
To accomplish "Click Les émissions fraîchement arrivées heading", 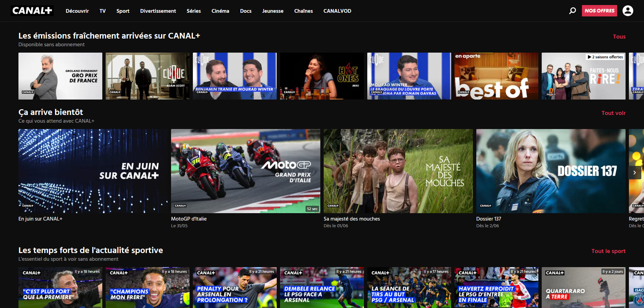I will [x=109, y=36].
